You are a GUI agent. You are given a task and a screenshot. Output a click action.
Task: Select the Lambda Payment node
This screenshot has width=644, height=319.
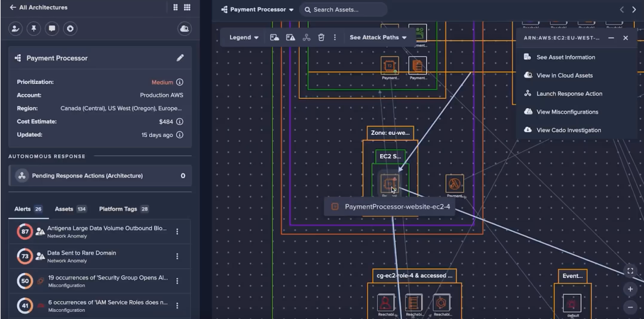pyautogui.click(x=455, y=184)
